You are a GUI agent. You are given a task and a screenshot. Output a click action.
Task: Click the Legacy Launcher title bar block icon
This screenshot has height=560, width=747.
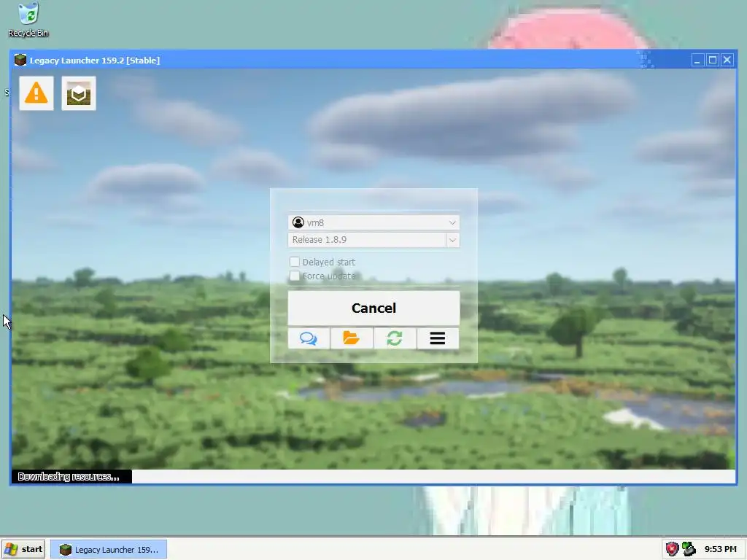[x=20, y=60]
